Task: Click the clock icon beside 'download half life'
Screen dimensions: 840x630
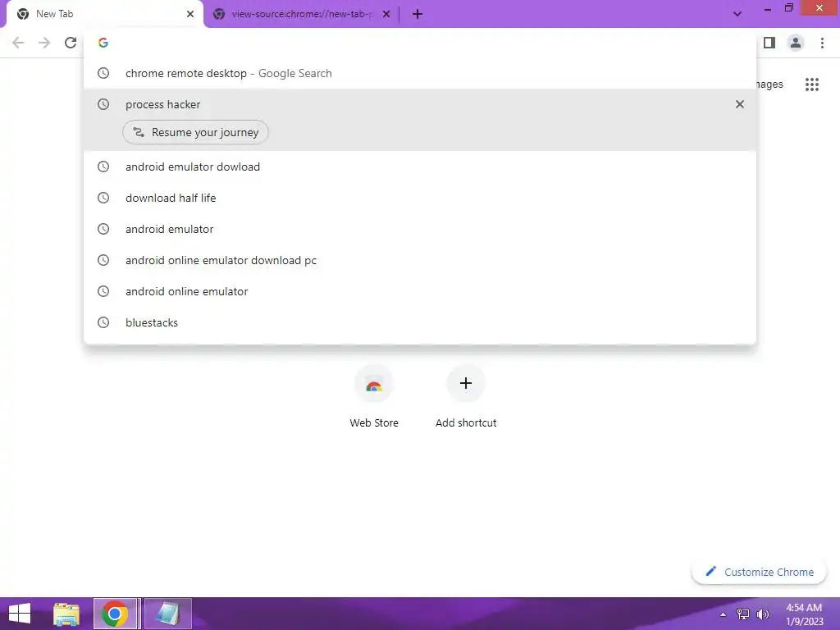Action: coord(103,198)
